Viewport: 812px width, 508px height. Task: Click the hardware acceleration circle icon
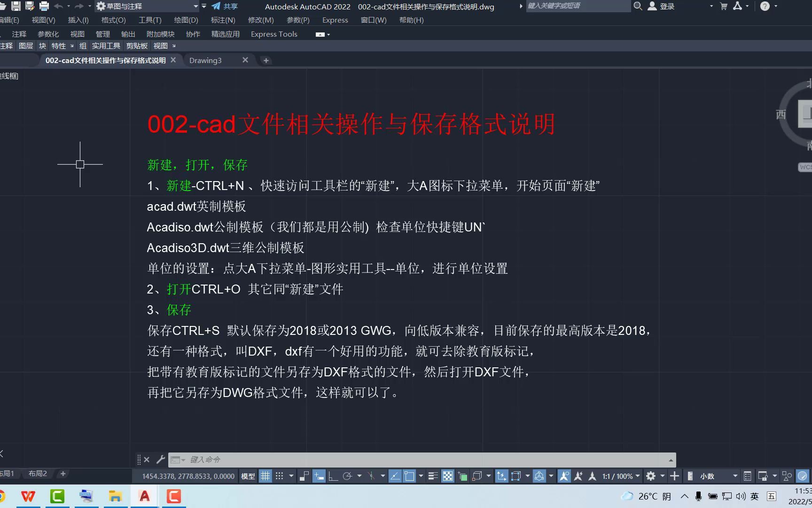point(803,476)
